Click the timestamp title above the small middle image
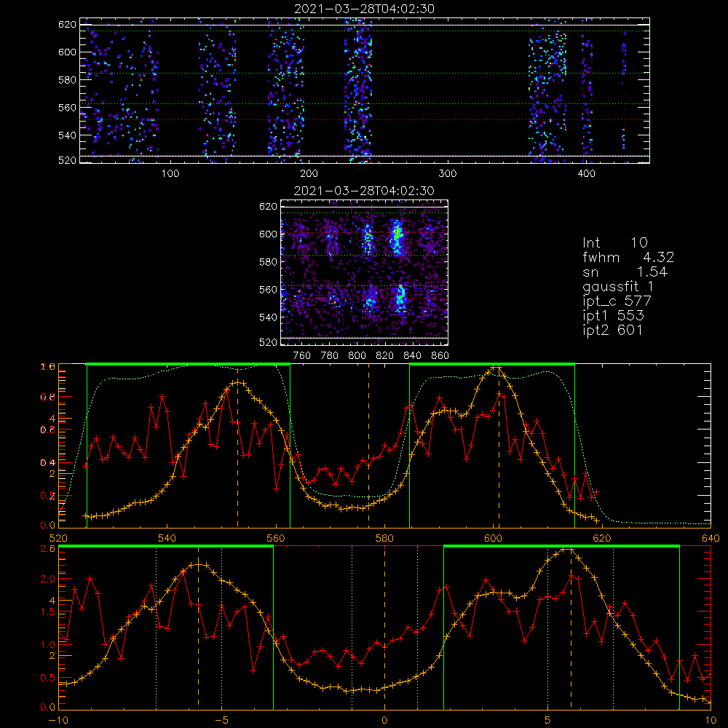Screen dimensions: 728x728 [364, 191]
